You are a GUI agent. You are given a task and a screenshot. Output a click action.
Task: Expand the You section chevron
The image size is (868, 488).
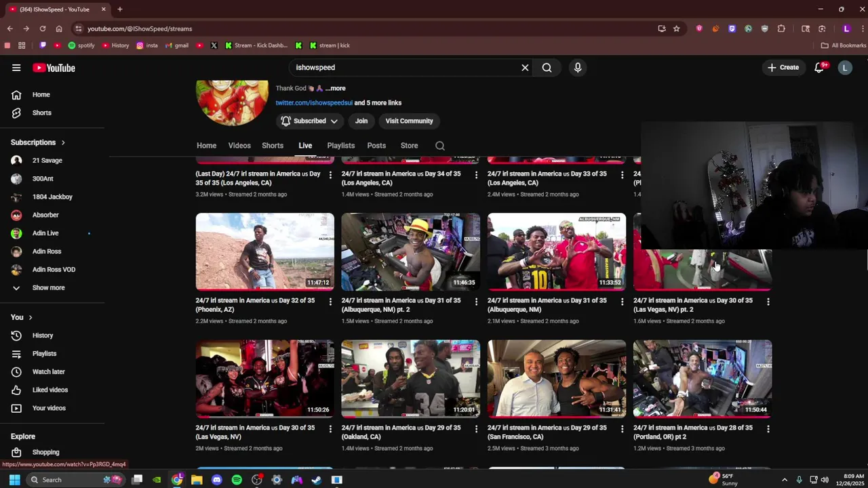pos(30,317)
